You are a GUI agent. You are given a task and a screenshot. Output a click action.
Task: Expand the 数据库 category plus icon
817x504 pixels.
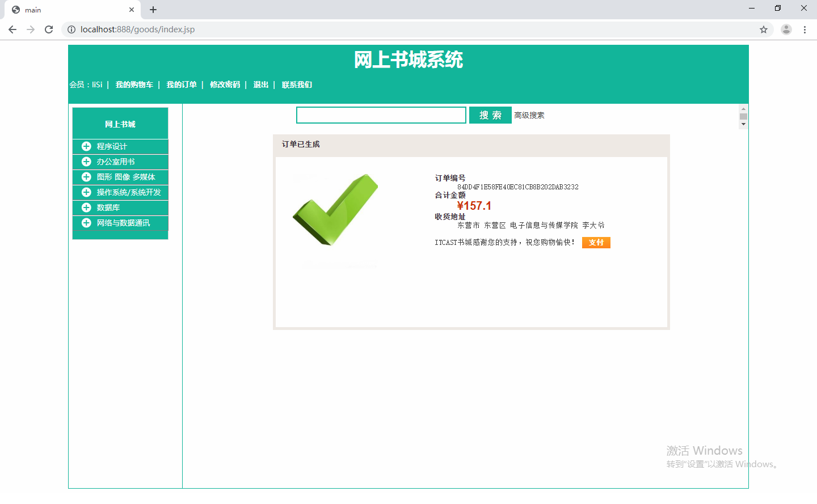click(86, 207)
